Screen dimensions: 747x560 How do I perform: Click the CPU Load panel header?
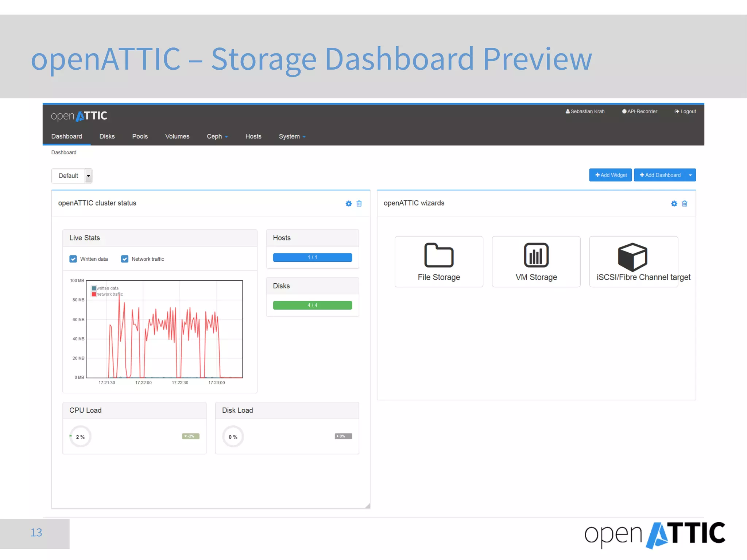(x=134, y=411)
